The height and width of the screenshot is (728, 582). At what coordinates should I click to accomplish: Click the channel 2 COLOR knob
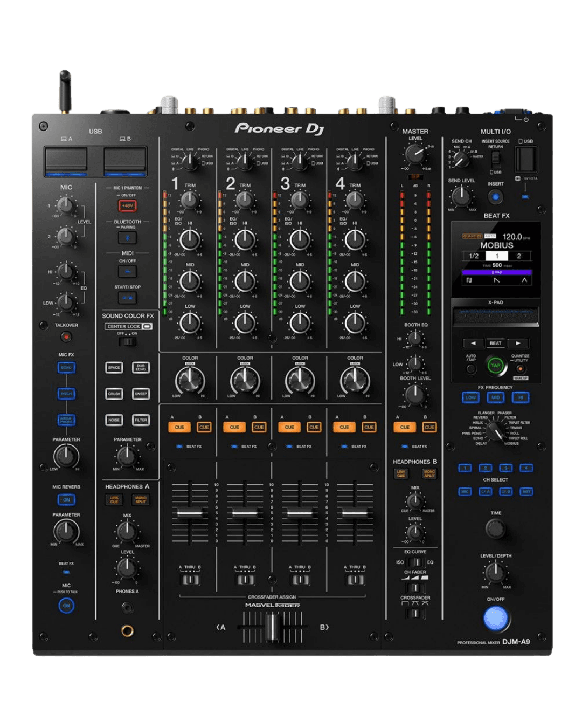click(x=245, y=381)
